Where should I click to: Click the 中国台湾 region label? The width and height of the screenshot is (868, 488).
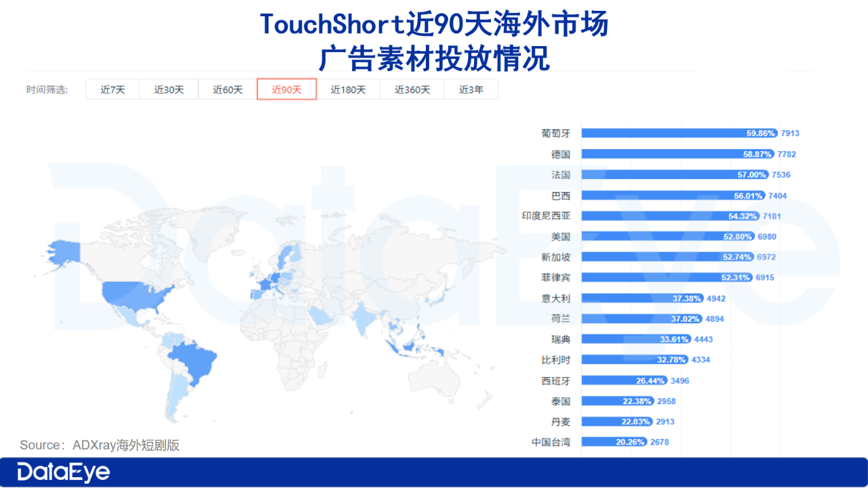click(x=551, y=443)
